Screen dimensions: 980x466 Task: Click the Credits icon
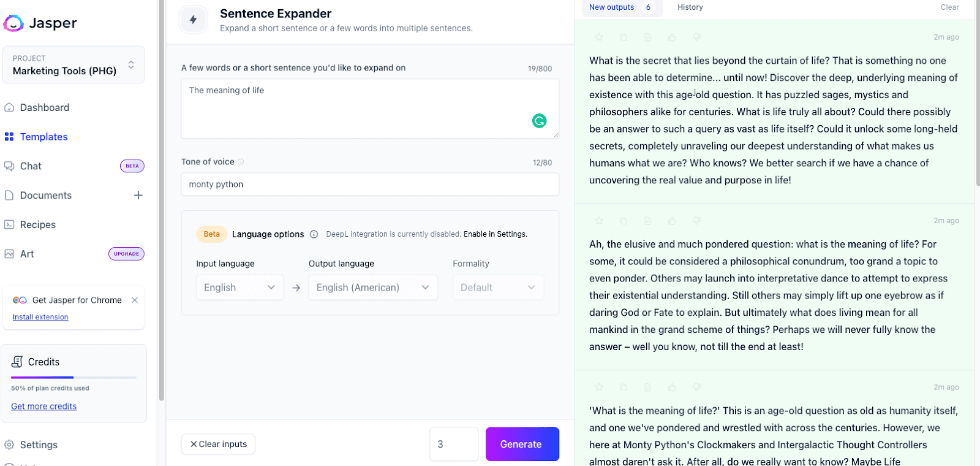[17, 362]
